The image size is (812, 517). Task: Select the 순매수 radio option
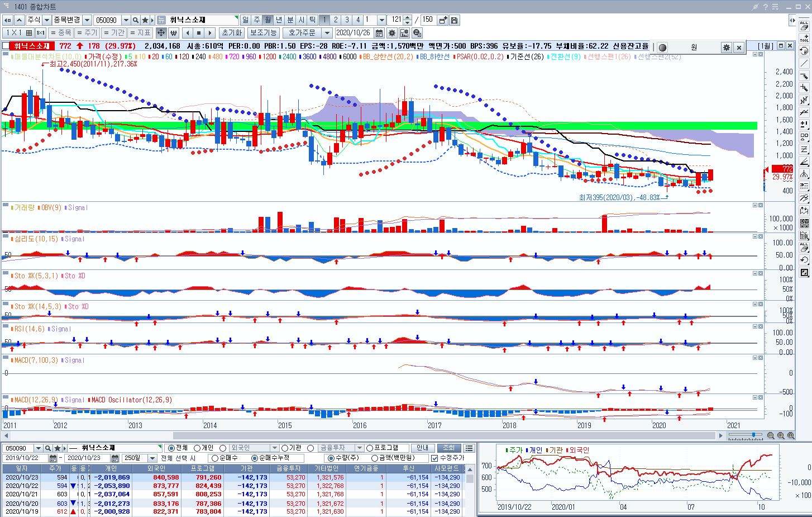[x=215, y=458]
